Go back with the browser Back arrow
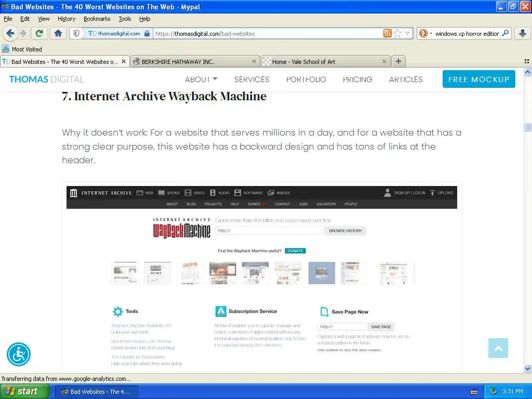This screenshot has height=399, width=532. coord(10,33)
